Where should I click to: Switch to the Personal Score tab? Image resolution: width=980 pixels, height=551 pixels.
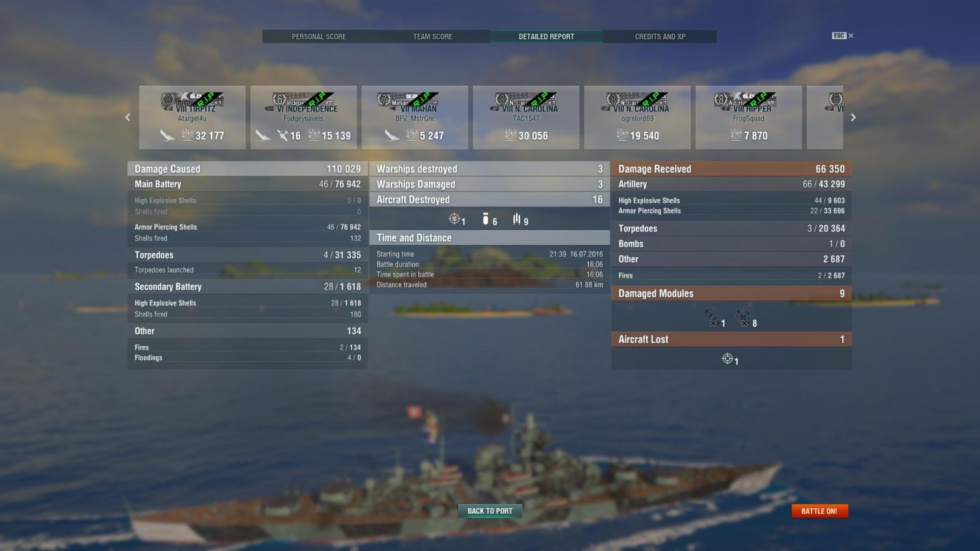pyautogui.click(x=318, y=37)
